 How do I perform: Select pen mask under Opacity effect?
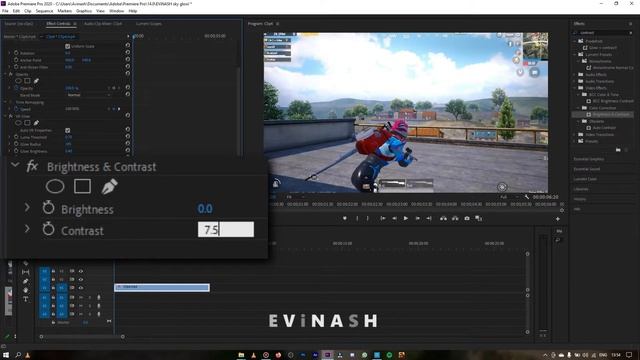(x=36, y=81)
